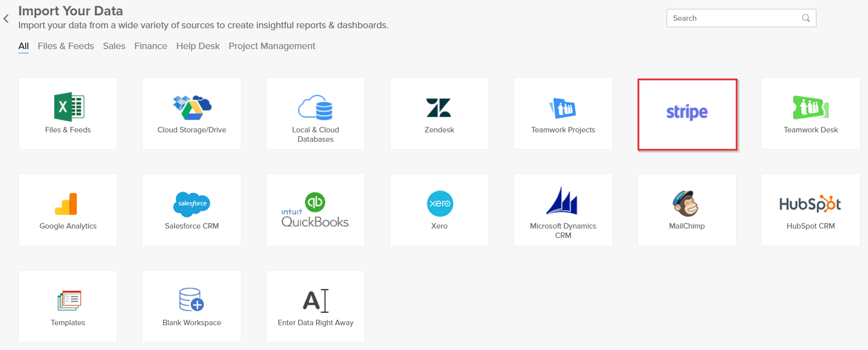Switch to the All tab

click(x=23, y=46)
